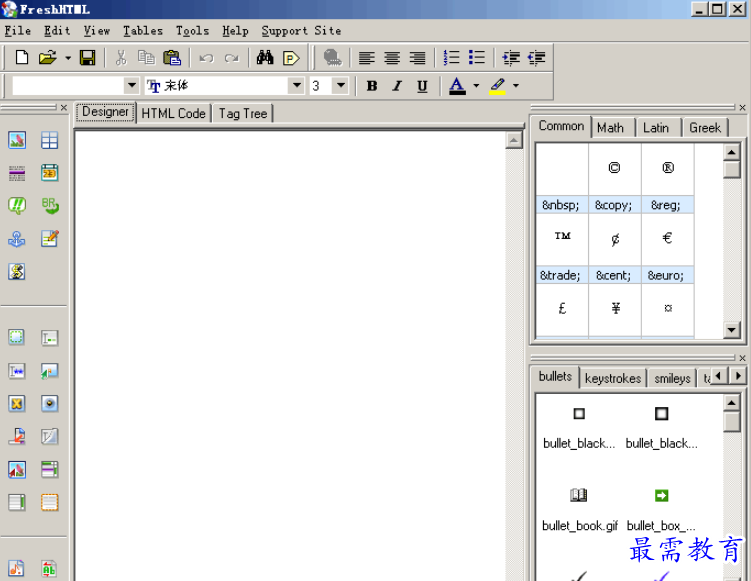Open the Support Site menu
751x581 pixels.
(301, 31)
